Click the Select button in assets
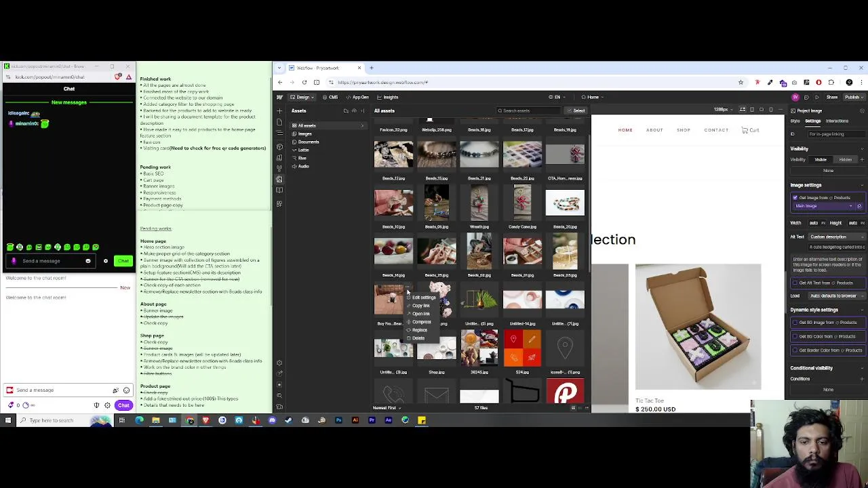The width and height of the screenshot is (868, 488). click(x=578, y=110)
